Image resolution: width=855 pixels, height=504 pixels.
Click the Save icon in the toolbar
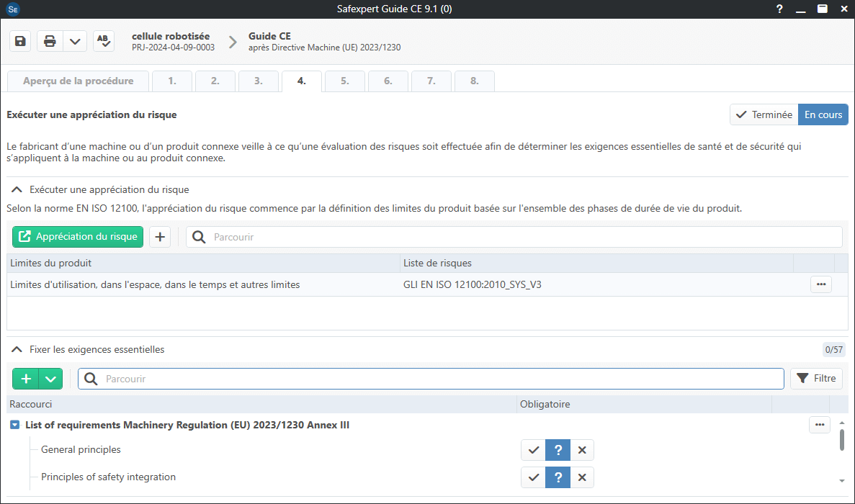click(x=19, y=40)
